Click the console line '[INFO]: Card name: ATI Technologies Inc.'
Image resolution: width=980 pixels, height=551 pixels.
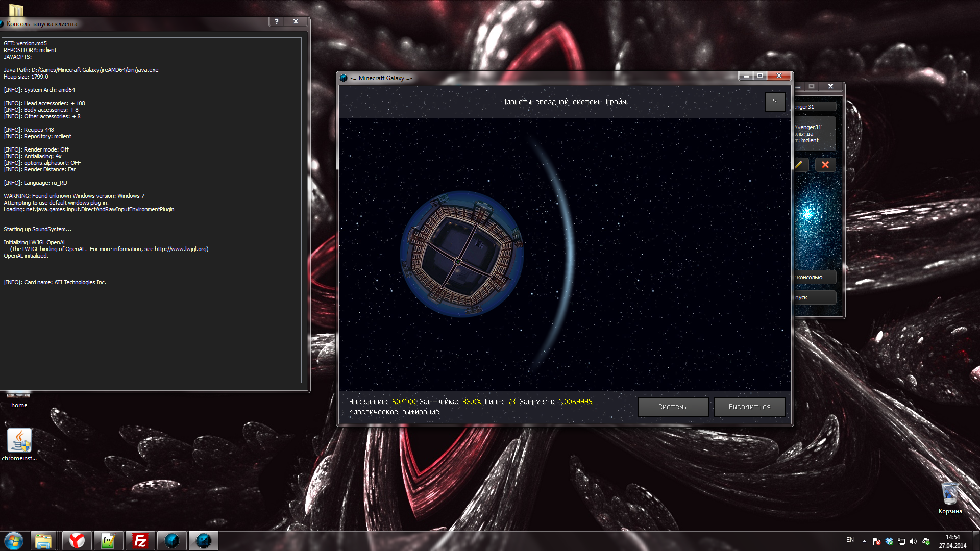pos(55,282)
